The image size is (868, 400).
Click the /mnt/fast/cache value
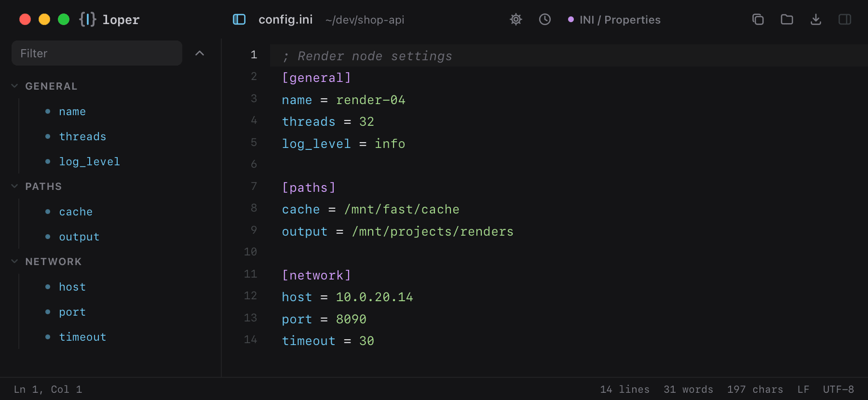click(x=402, y=209)
